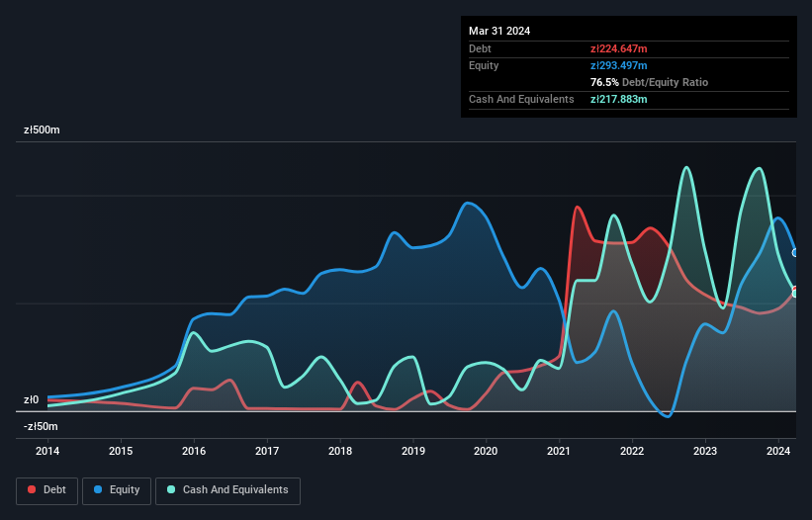Click the zł500m y-axis label
The width and height of the screenshot is (812, 520).
pos(42,130)
